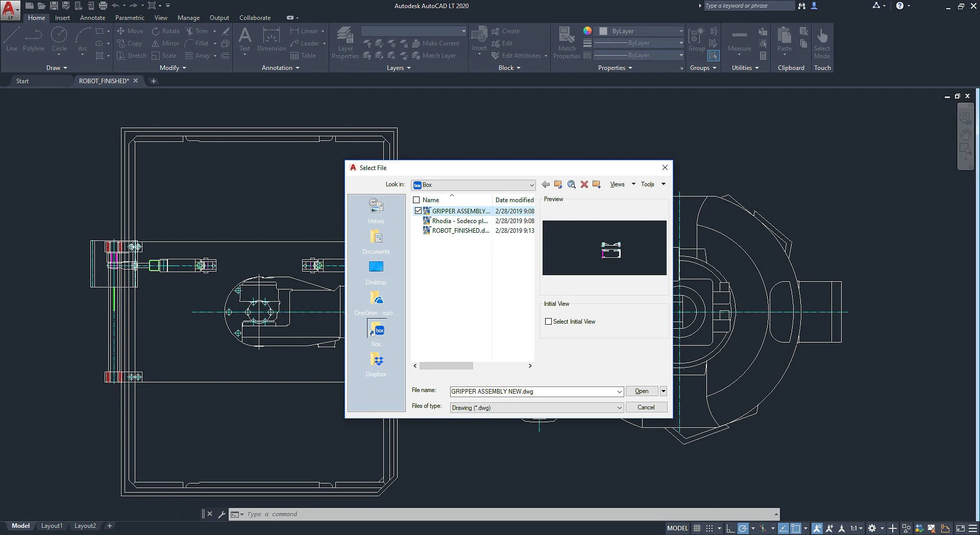Select the Match Properties tool
The image size is (980, 535).
tap(566, 43)
